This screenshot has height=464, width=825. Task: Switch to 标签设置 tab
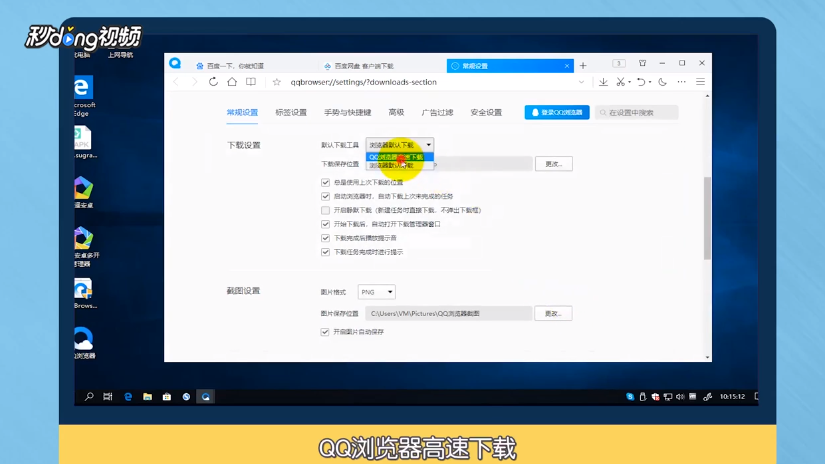[x=291, y=113]
